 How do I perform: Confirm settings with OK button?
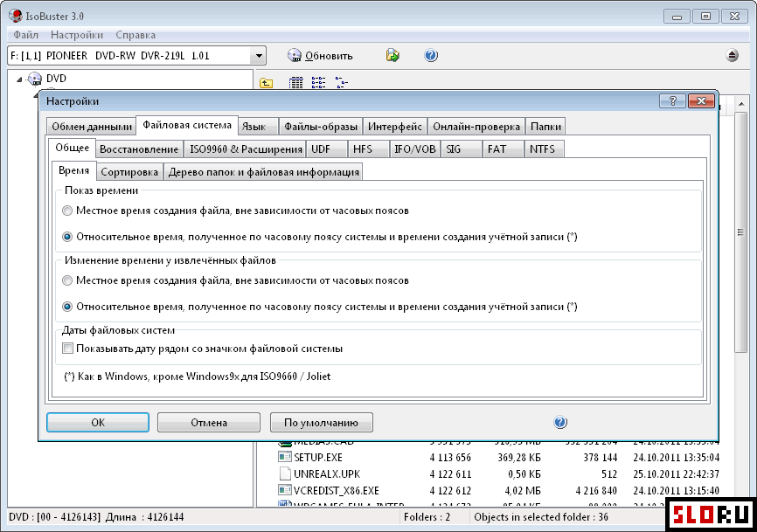(x=98, y=423)
